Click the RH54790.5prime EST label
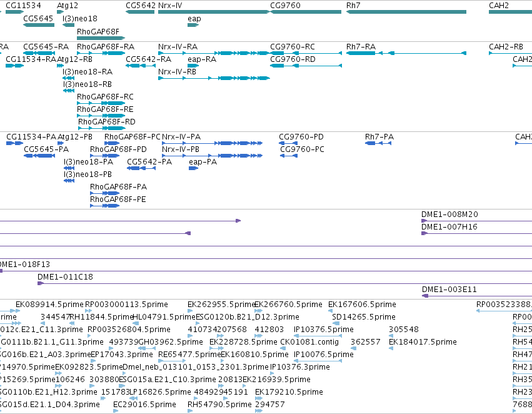532x414 pixels. tap(219, 405)
